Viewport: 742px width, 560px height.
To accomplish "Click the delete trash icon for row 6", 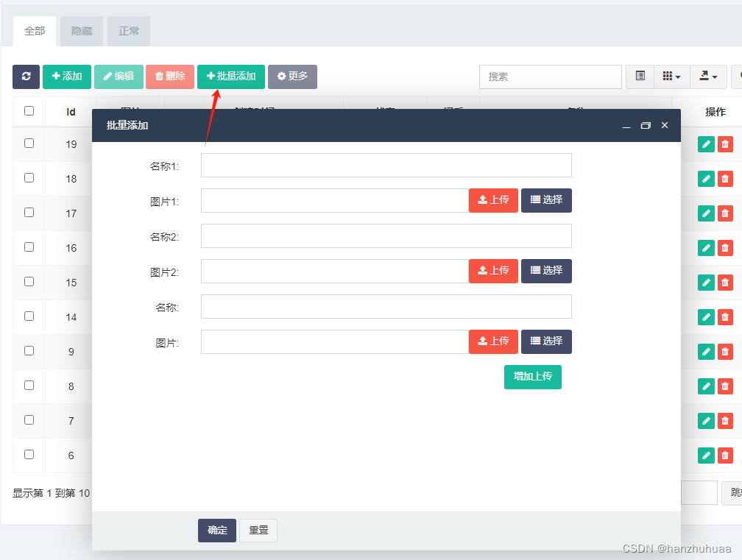I will coord(725,455).
